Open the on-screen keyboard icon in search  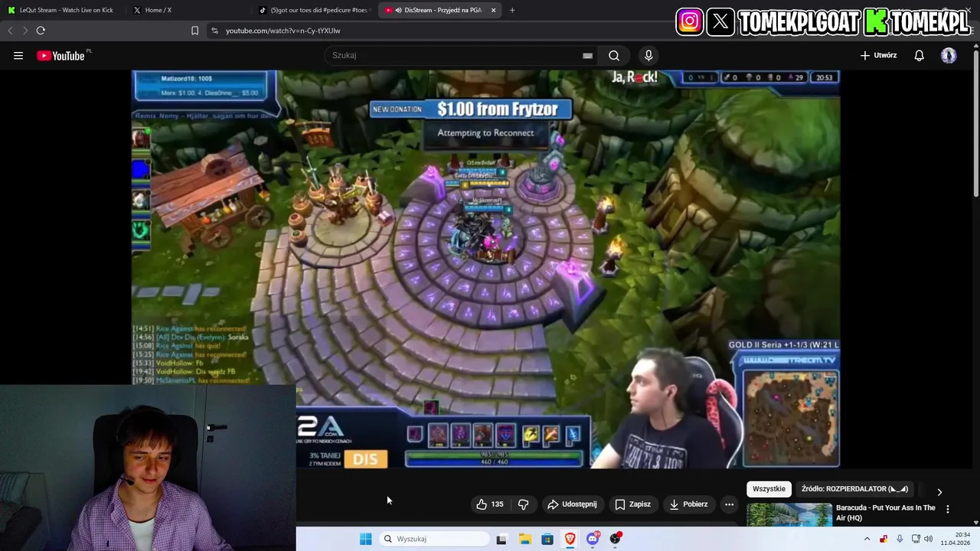point(587,55)
